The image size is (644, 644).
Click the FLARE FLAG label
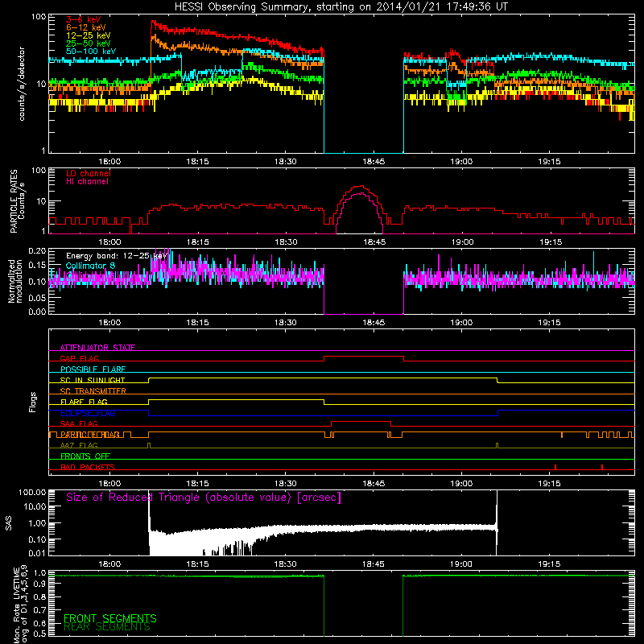click(x=84, y=402)
